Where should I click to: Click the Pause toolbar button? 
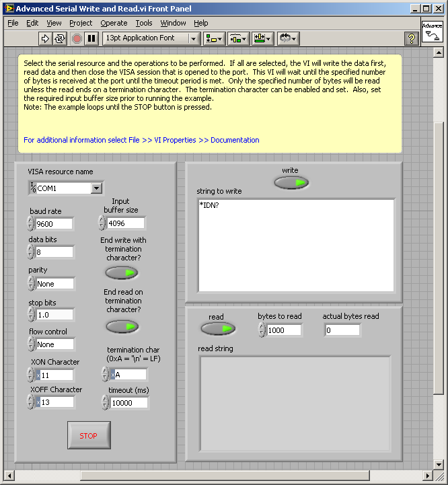[91, 38]
